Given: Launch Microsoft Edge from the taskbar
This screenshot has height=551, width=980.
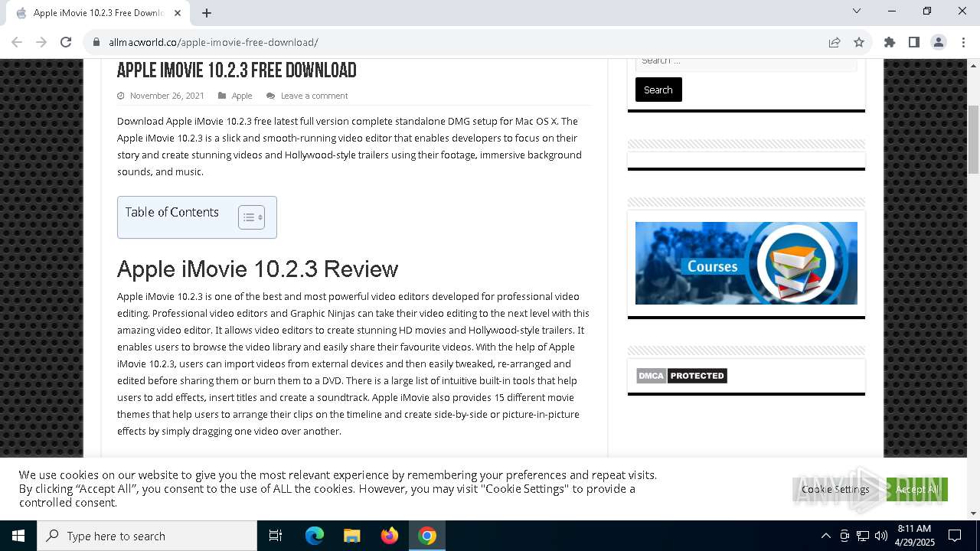Looking at the screenshot, I should point(315,536).
